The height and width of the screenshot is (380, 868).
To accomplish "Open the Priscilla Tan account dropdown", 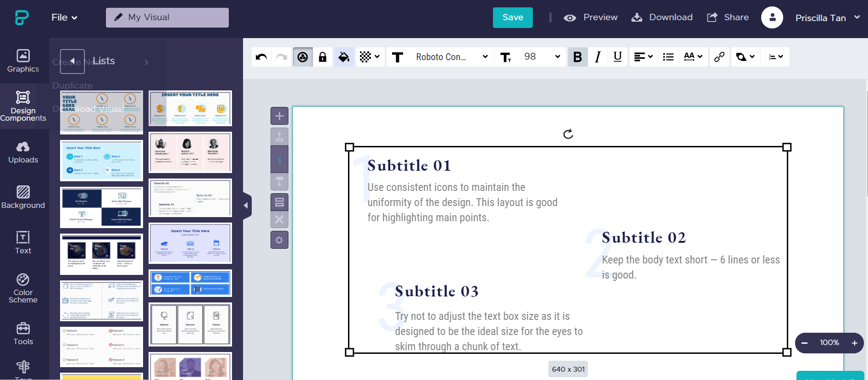I will (x=828, y=18).
